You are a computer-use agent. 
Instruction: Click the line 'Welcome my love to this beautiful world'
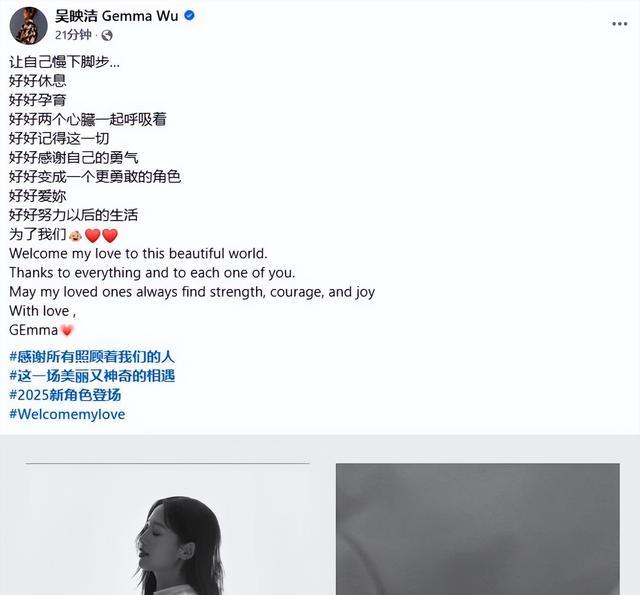[x=138, y=253]
